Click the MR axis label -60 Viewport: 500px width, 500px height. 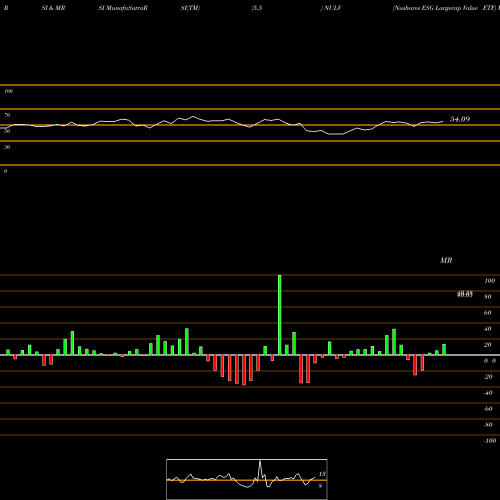488,409
